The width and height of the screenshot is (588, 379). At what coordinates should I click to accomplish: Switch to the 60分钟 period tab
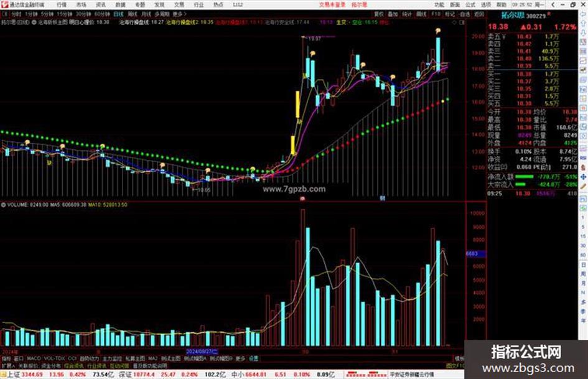pyautogui.click(x=102, y=14)
